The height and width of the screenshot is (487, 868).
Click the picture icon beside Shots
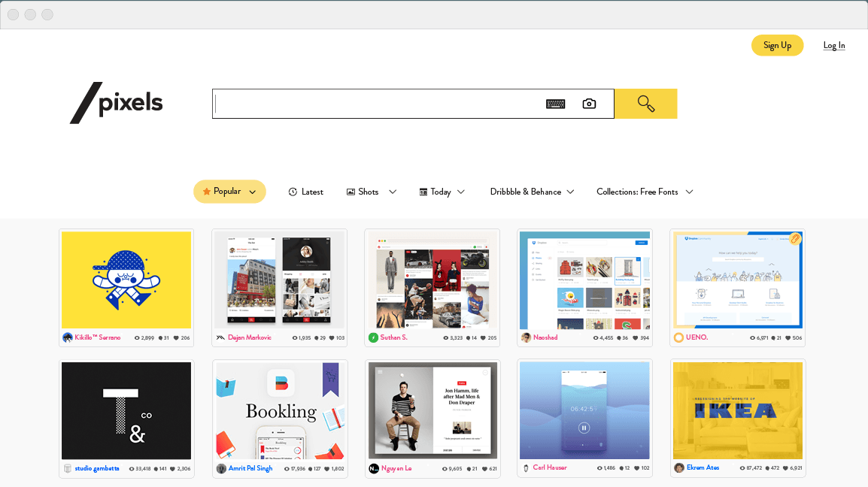(351, 192)
